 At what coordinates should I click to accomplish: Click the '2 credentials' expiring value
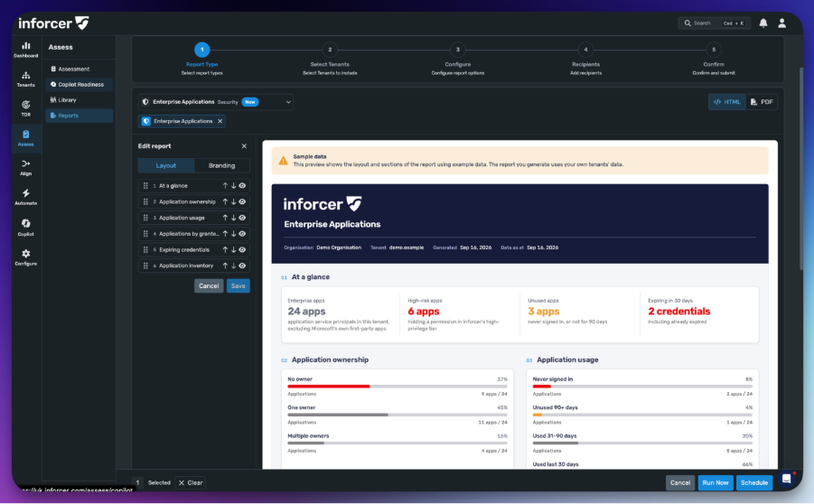[x=679, y=312]
